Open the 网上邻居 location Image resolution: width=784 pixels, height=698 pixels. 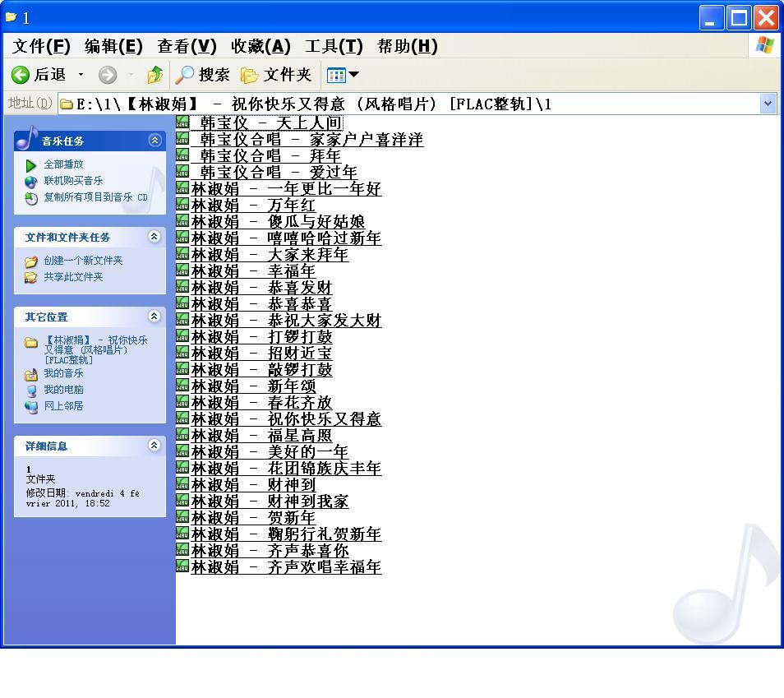(63, 406)
